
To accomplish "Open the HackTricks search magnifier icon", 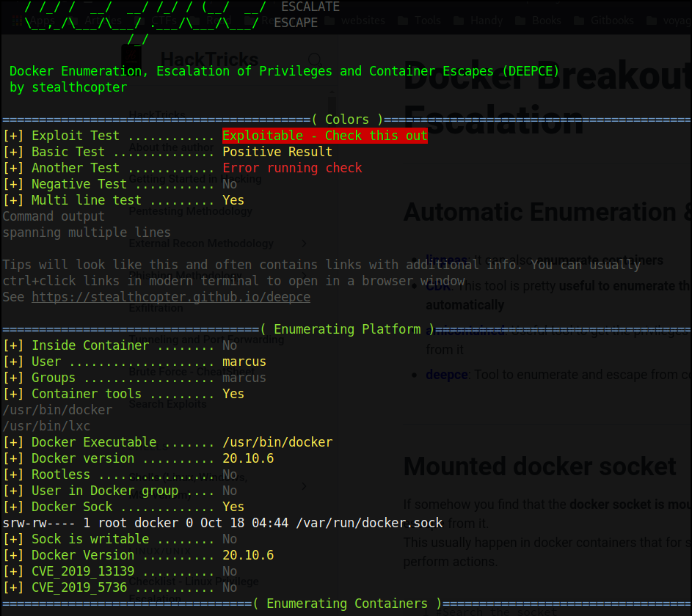I will coord(314,59).
